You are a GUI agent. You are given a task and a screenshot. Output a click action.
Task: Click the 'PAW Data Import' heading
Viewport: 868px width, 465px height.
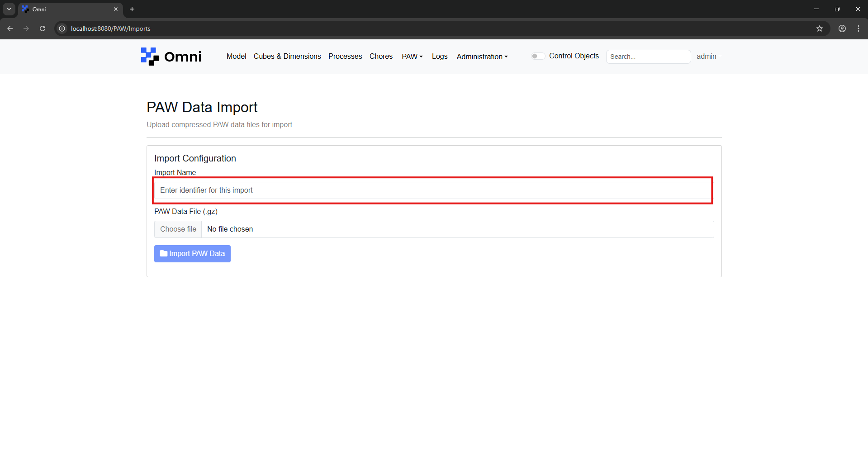pos(202,107)
